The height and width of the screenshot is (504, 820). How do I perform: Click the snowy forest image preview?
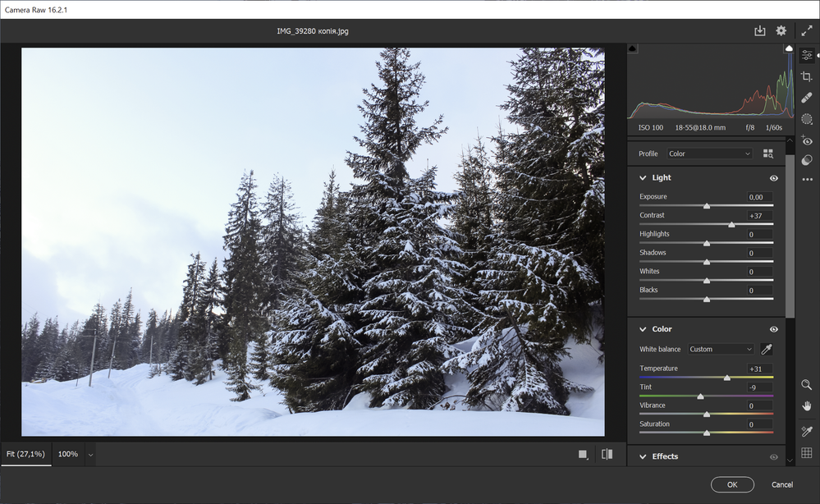[x=313, y=241]
